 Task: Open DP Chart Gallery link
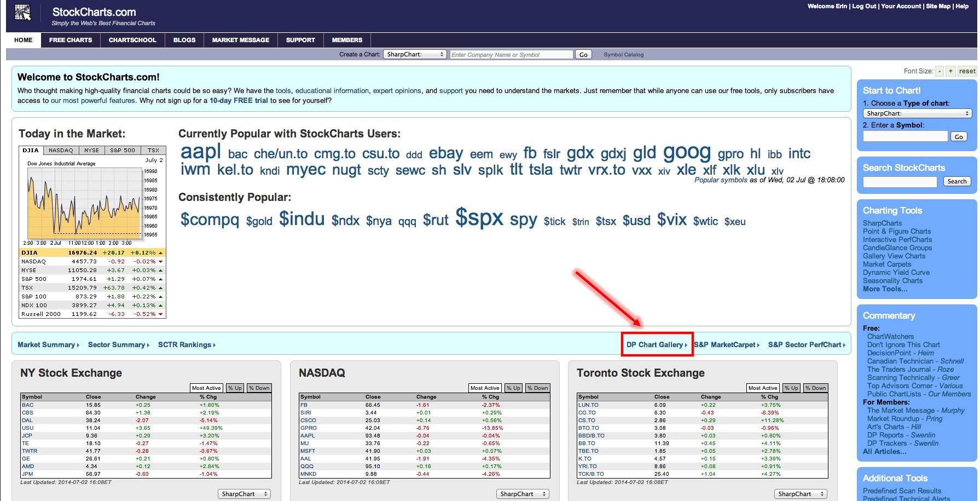pos(657,345)
